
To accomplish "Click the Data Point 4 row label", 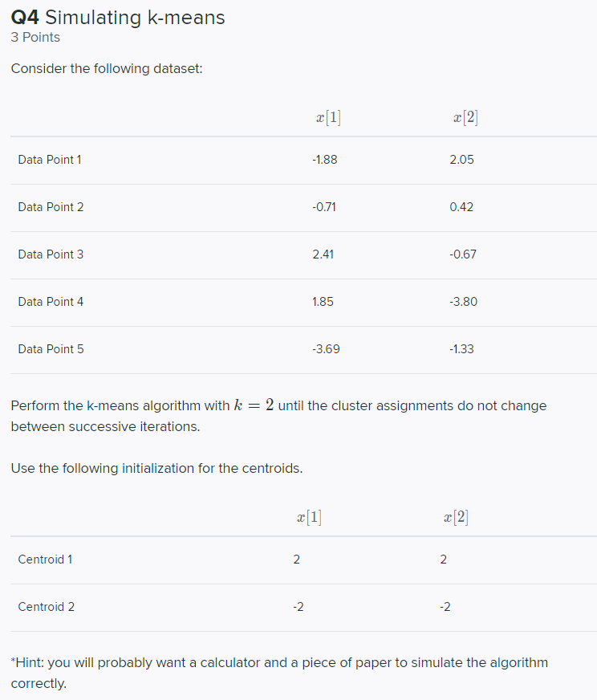I will click(x=51, y=302).
